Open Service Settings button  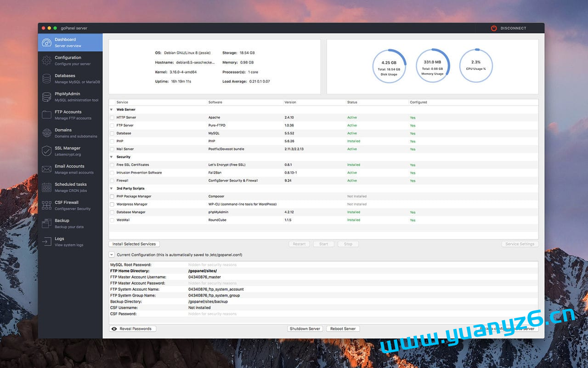pyautogui.click(x=520, y=244)
